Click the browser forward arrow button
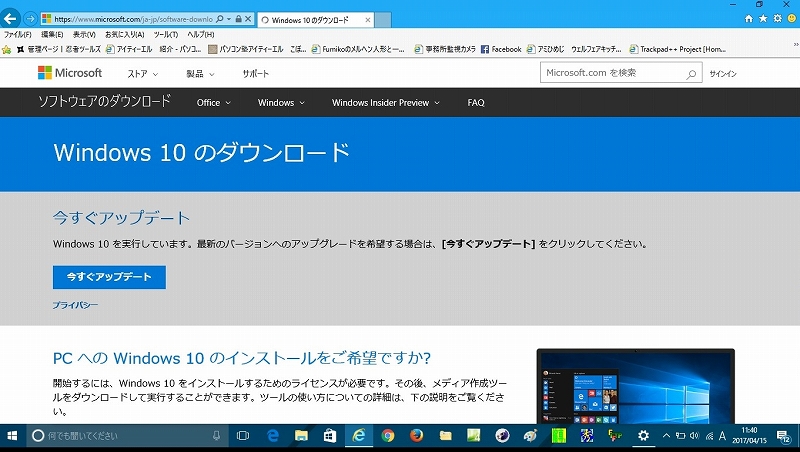800x452 pixels. [x=31, y=19]
